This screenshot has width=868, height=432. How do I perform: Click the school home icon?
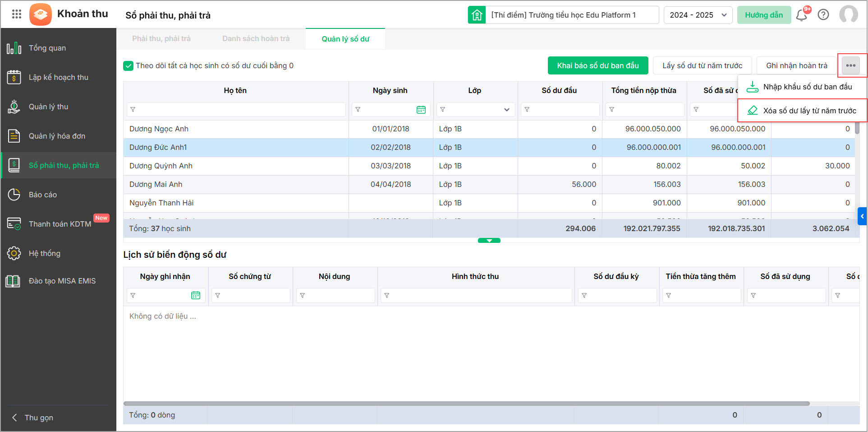coord(477,15)
